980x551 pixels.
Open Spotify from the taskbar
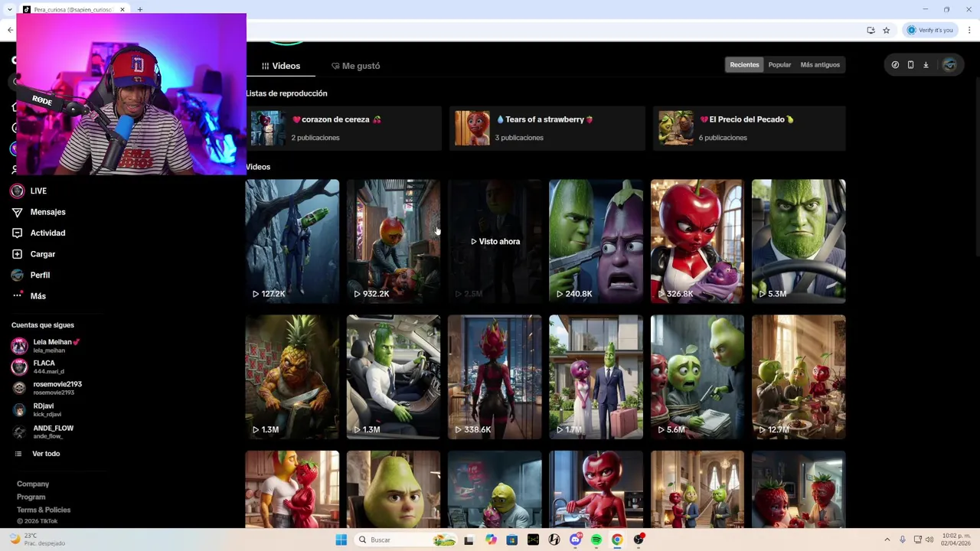[x=596, y=540]
